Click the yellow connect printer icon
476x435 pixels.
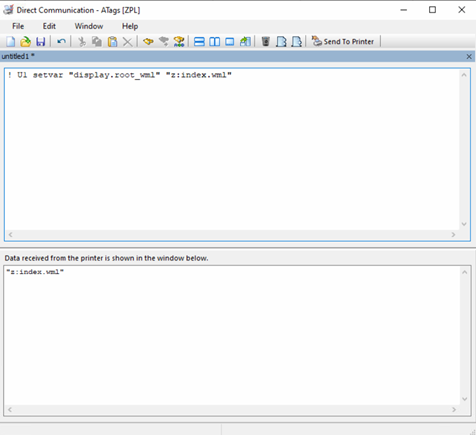point(148,42)
